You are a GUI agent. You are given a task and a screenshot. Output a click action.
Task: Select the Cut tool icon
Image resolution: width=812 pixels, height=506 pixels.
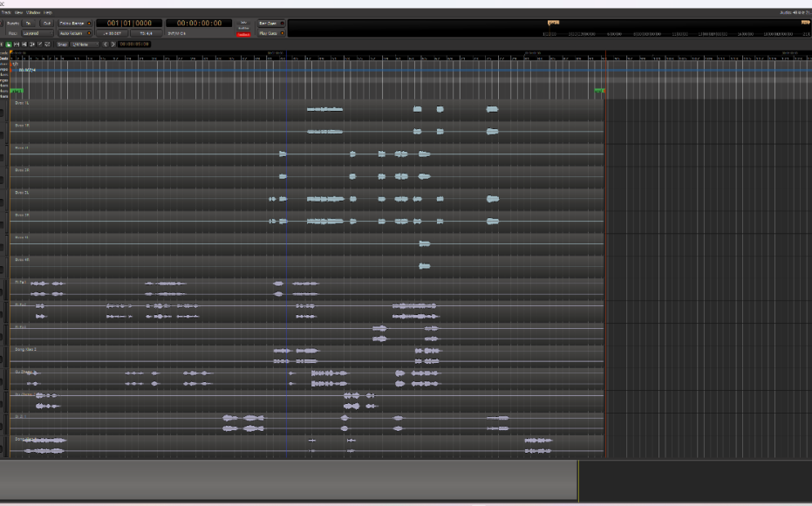pos(24,44)
